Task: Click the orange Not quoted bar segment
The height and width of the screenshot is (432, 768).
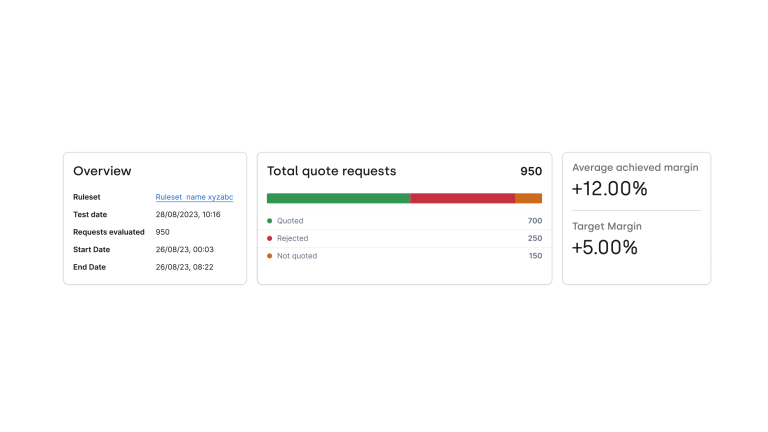Action: point(528,198)
